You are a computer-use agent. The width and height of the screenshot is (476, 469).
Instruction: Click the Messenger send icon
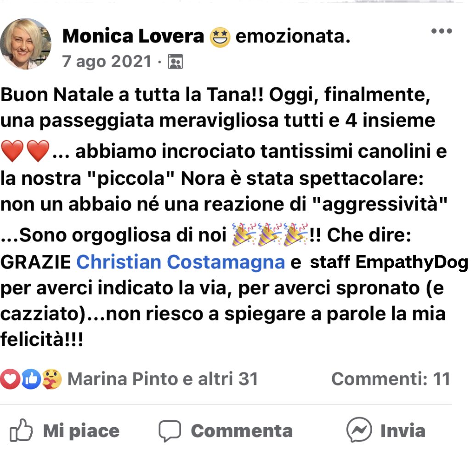[x=359, y=430]
